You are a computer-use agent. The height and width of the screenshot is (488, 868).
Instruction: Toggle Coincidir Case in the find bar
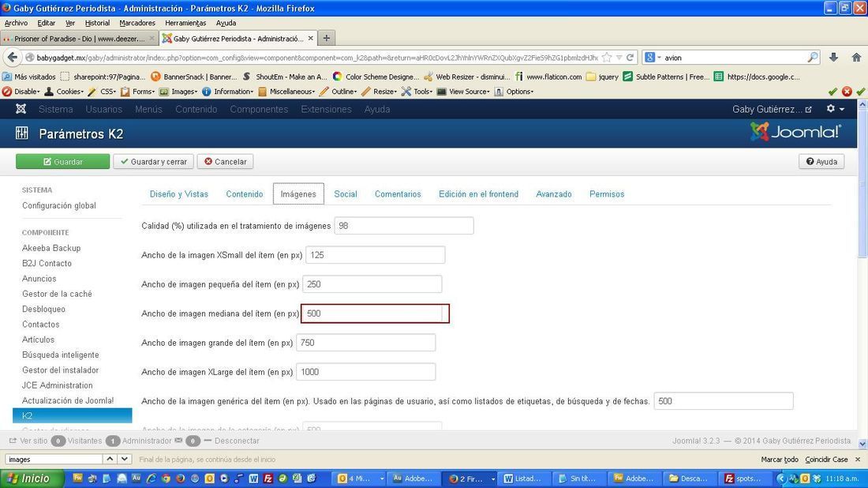826,460
